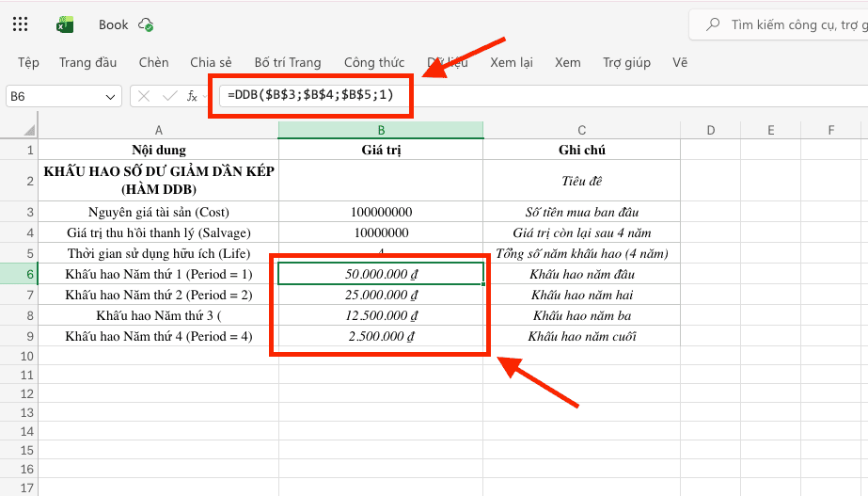The width and height of the screenshot is (868, 496).
Task: Open the Chia sẻ tab
Action: (x=211, y=63)
